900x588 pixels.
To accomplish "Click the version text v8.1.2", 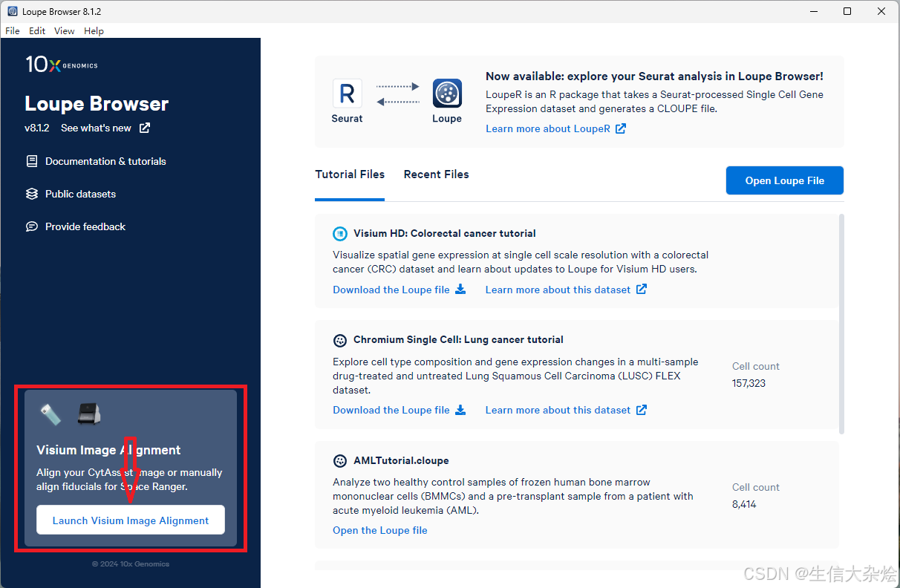I will 36,128.
